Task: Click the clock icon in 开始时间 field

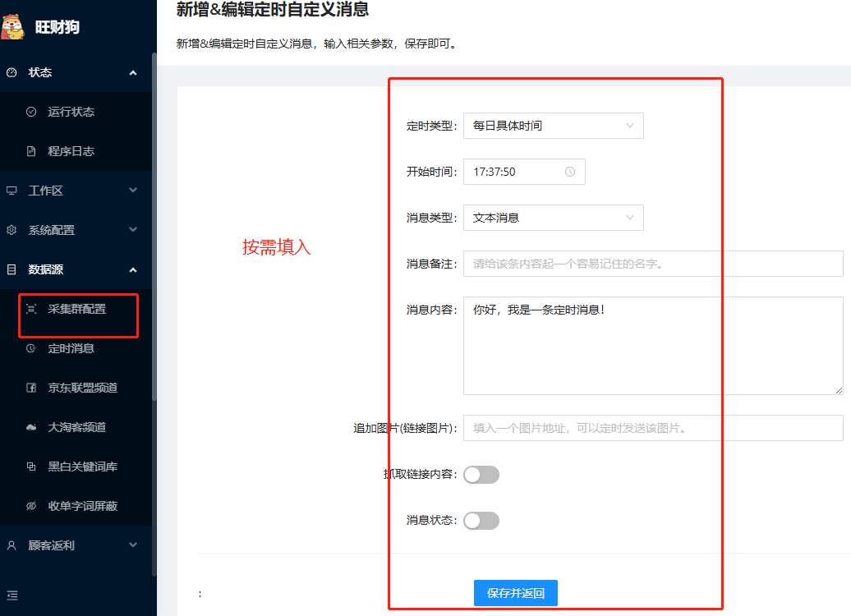Action: tap(570, 172)
